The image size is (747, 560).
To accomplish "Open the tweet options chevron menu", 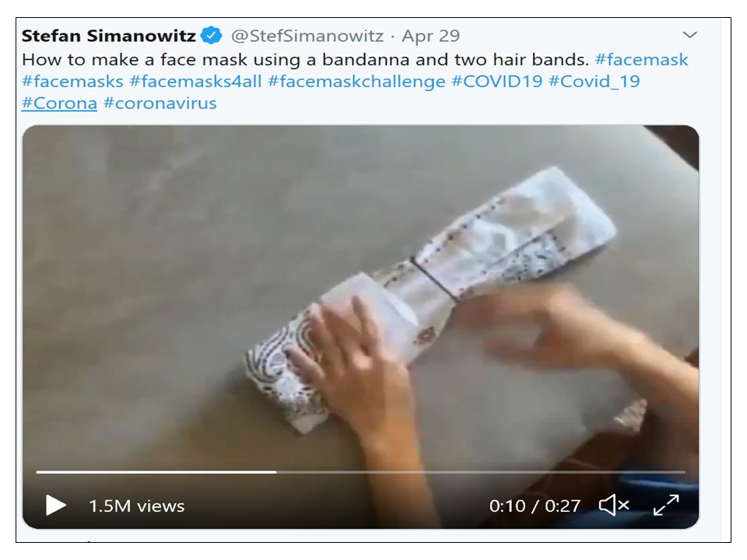I will click(x=690, y=35).
